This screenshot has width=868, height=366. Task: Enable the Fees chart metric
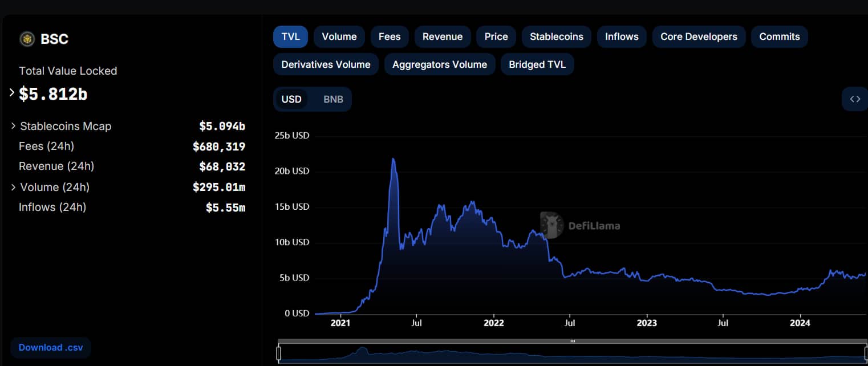point(390,36)
